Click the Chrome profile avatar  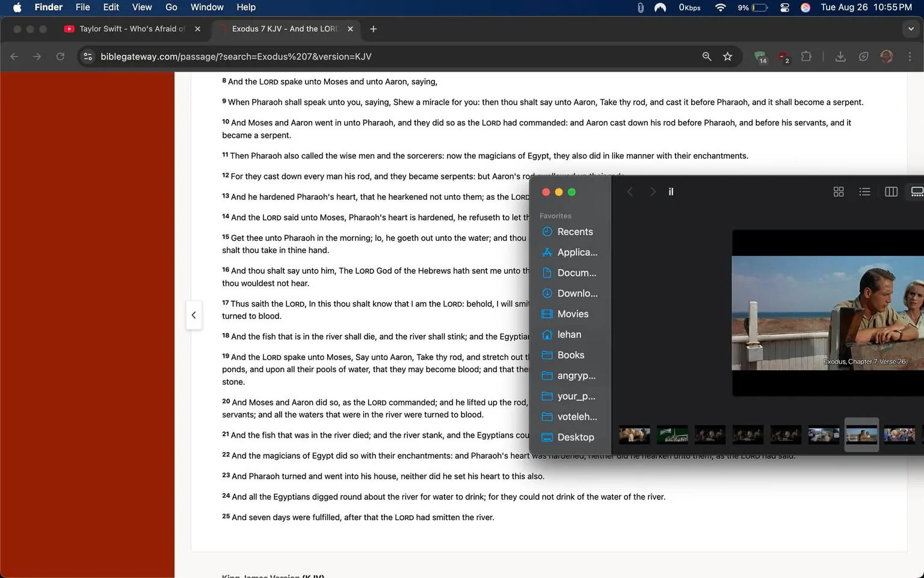coord(886,57)
